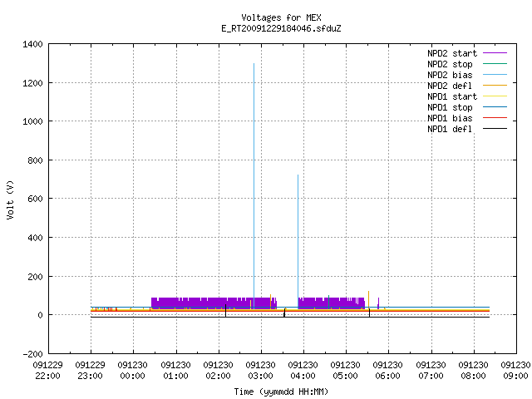The height and width of the screenshot is (399, 532).
Task: Click the '091230 03:00' x-axis tick label
Action: [260, 371]
